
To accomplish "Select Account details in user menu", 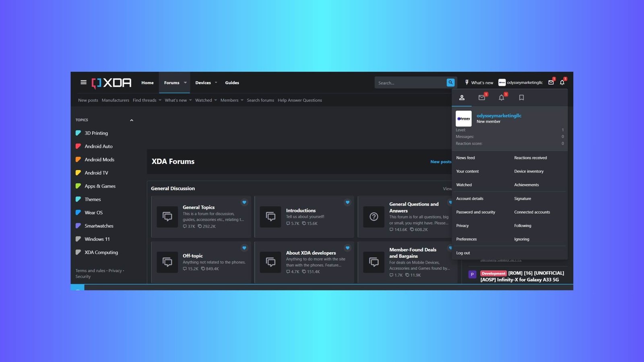I will tap(470, 199).
